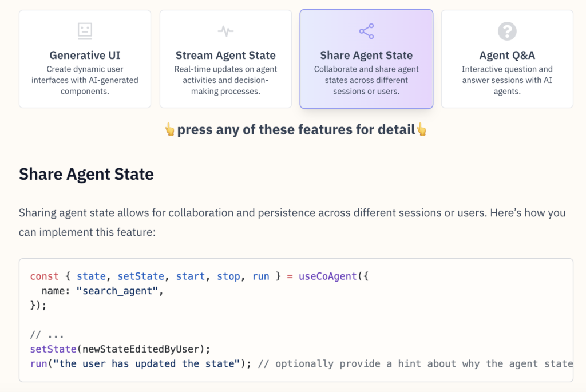The height and width of the screenshot is (392, 586).
Task: Click the Agent Q&A question mark icon
Action: pyautogui.click(x=507, y=31)
